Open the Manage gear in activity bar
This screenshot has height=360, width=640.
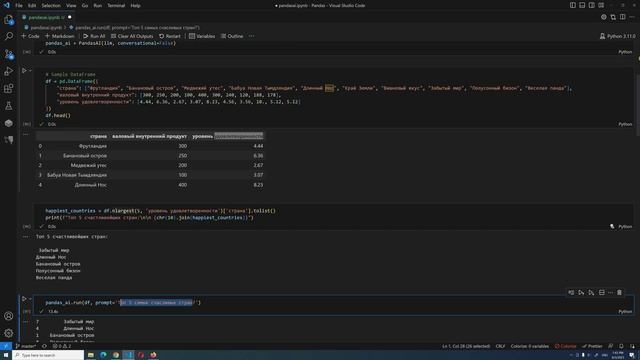[x=9, y=333]
